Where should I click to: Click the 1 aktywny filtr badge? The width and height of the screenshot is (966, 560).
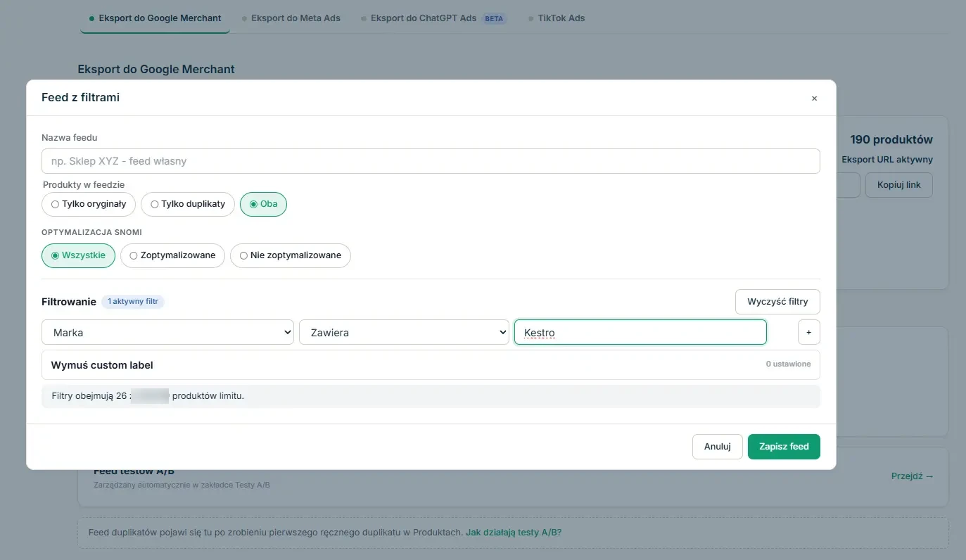(x=133, y=302)
